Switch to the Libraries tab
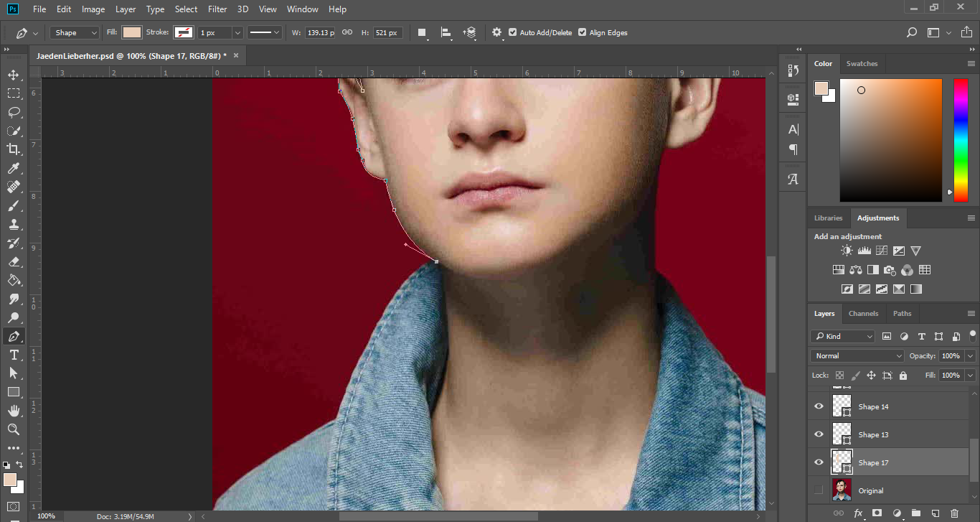The height and width of the screenshot is (522, 980). click(828, 218)
